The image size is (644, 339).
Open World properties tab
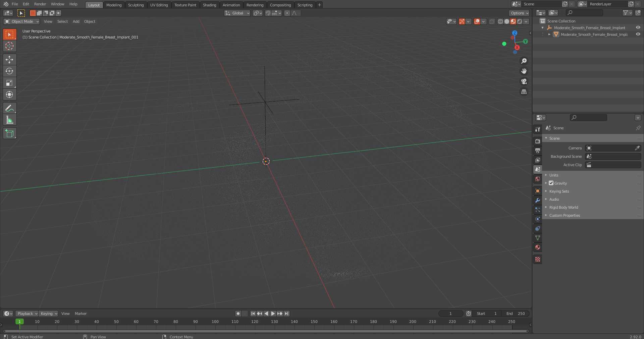point(538,179)
